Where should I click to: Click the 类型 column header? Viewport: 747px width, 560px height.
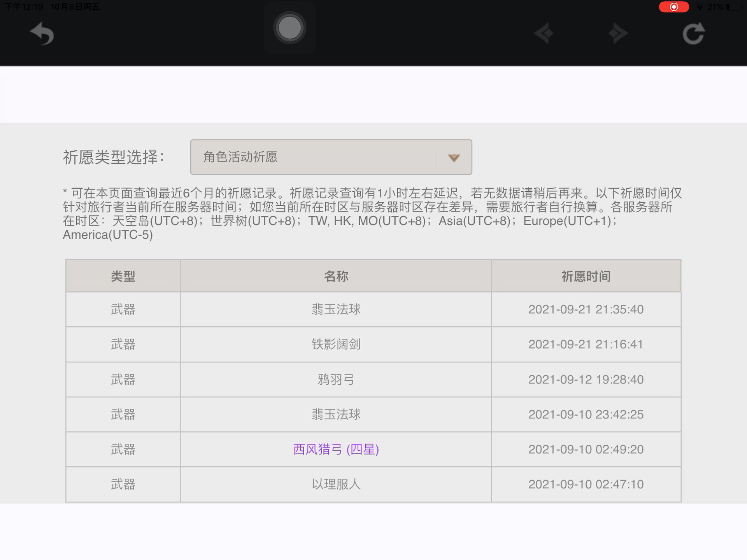123,276
